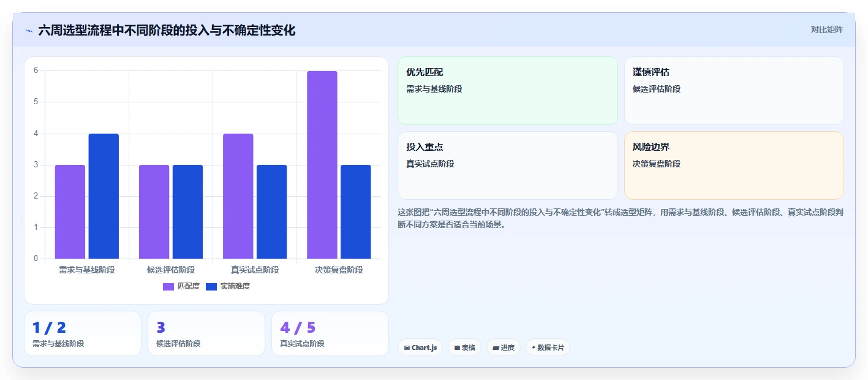868x380 pixels.
Task: Click the x-axis label 决策复盘阶段
Action: tap(339, 270)
